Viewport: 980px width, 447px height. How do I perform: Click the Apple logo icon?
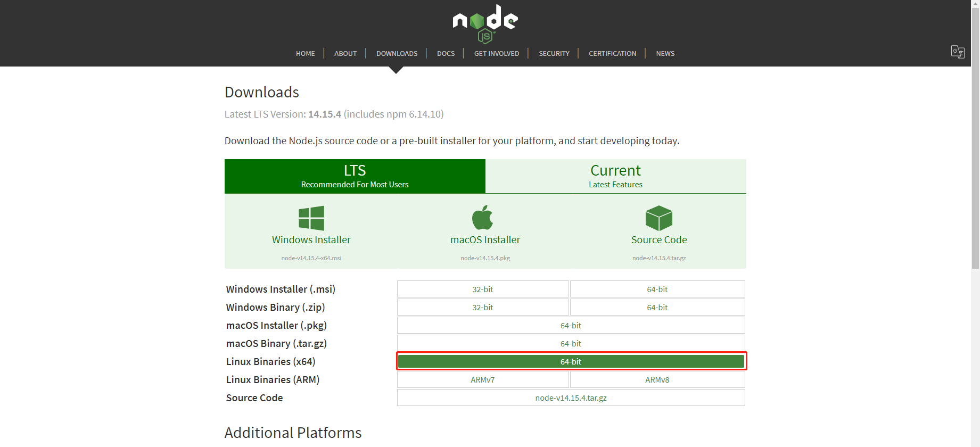(x=483, y=217)
